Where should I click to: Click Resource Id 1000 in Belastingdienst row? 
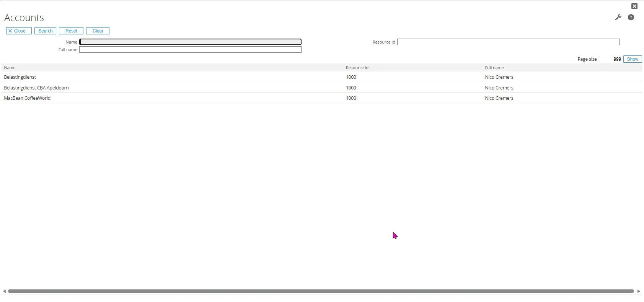point(351,77)
